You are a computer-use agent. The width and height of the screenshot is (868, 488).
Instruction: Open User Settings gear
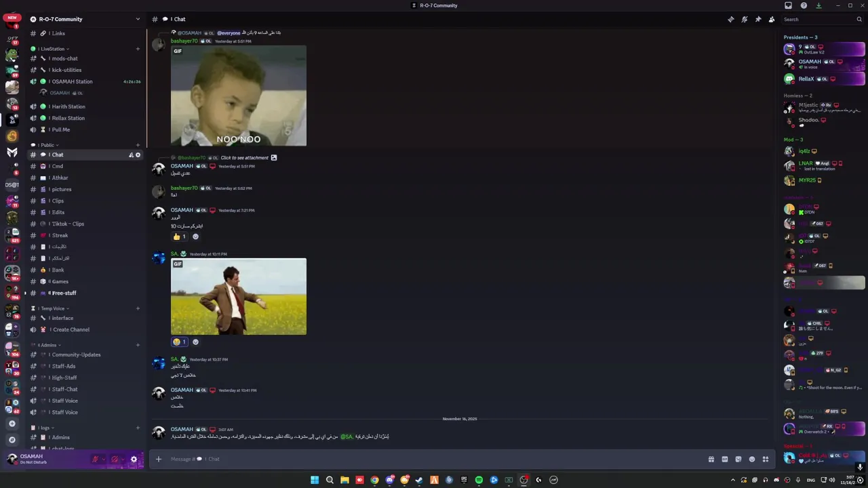134,459
